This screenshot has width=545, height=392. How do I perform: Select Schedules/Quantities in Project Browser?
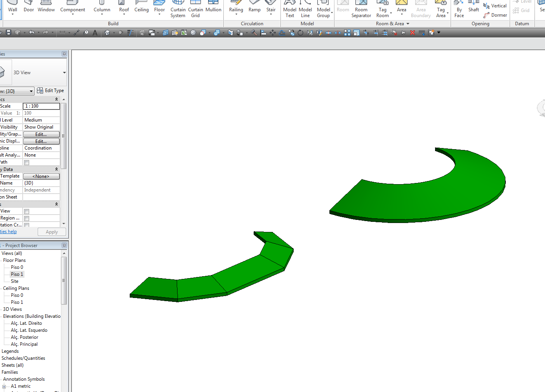[x=23, y=358]
